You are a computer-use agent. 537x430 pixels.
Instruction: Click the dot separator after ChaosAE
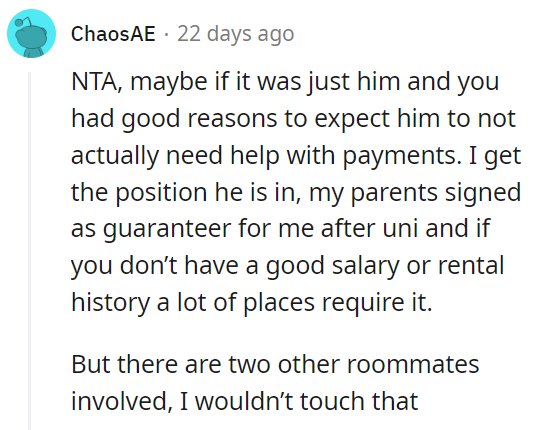(166, 34)
